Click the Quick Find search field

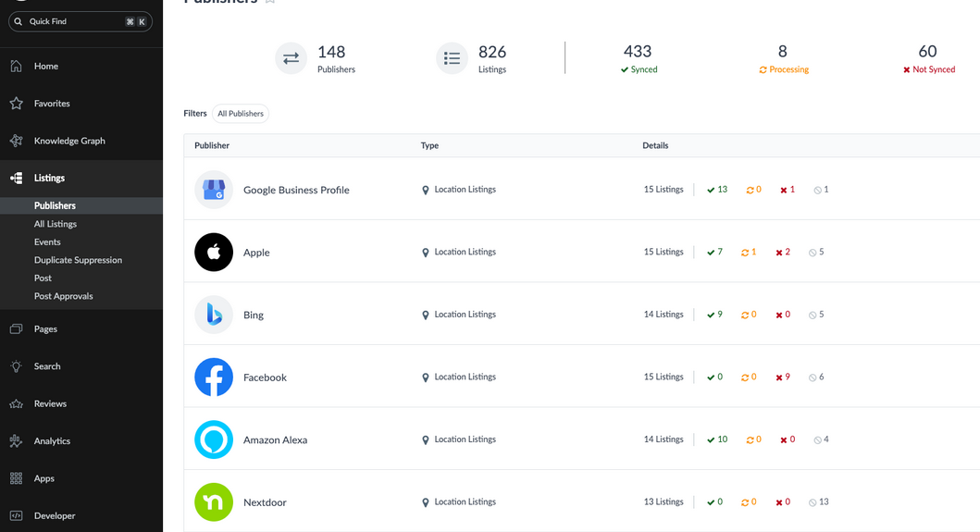click(81, 21)
